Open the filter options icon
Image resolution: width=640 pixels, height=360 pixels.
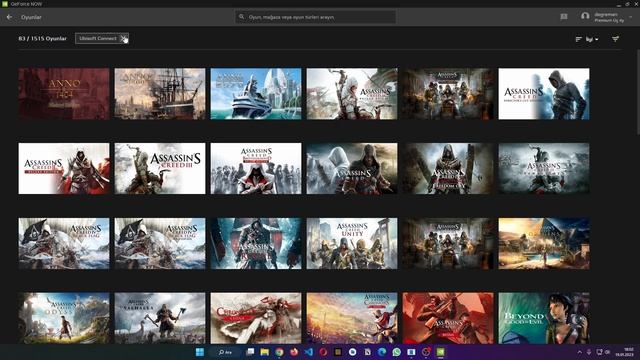[x=615, y=39]
